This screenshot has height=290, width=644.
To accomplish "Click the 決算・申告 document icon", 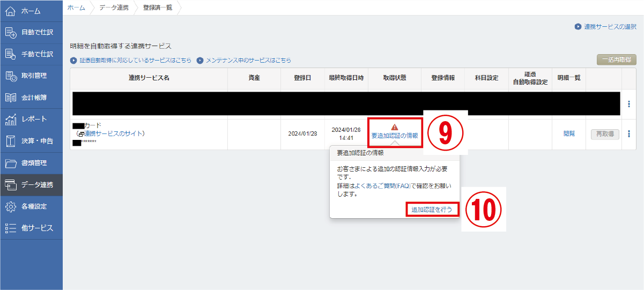I will (x=11, y=141).
